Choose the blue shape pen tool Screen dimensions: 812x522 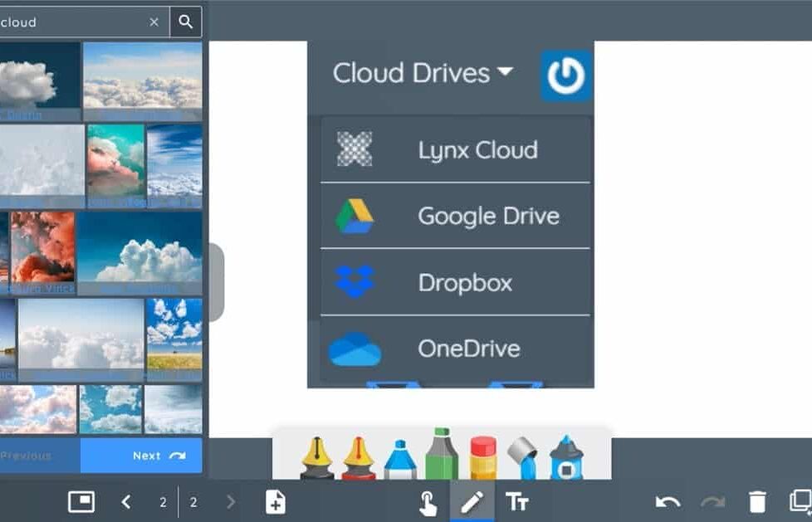click(x=566, y=458)
